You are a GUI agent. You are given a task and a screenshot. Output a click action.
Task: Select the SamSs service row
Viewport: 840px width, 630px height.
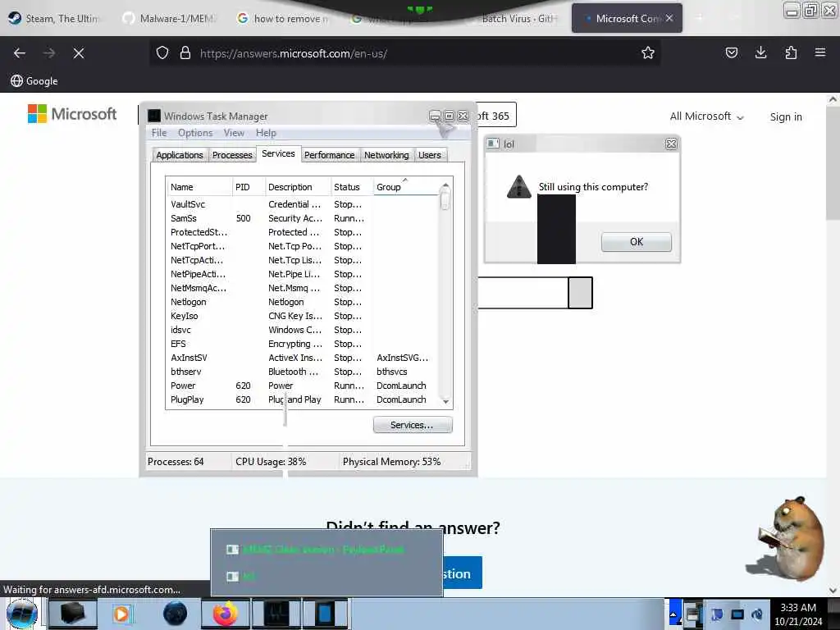coord(302,218)
